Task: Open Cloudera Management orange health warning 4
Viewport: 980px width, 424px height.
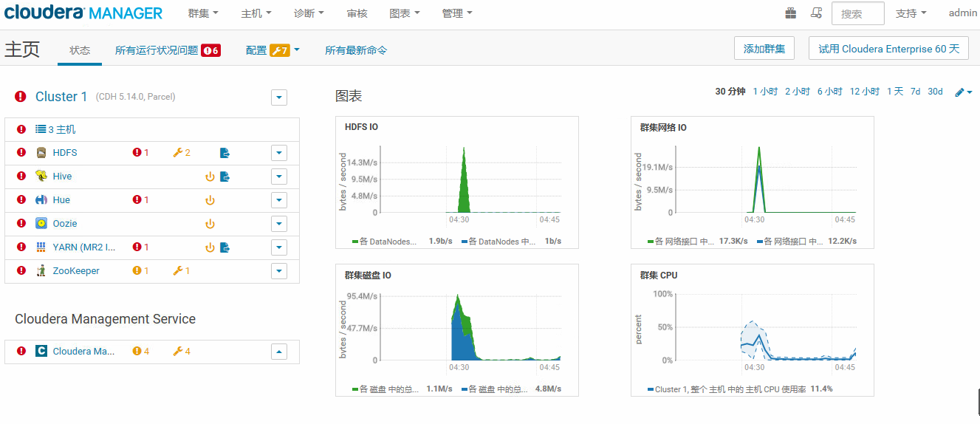Action: coord(140,352)
